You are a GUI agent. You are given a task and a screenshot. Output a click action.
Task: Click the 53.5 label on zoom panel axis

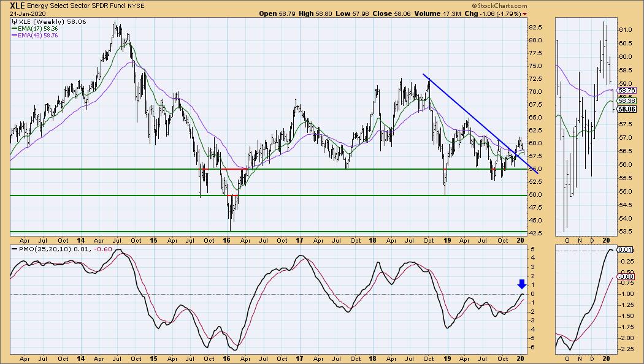click(x=625, y=232)
